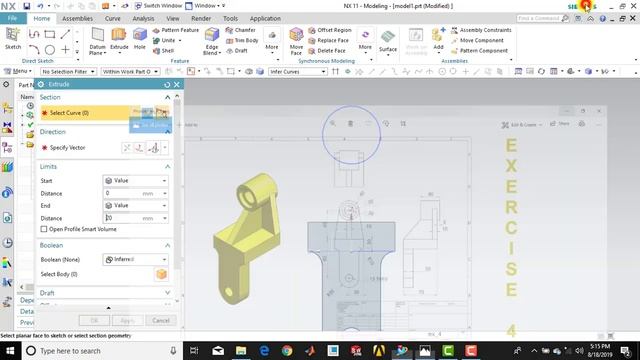Open the Edge Blend tool
Screen dimensions: 640x360
[212, 41]
